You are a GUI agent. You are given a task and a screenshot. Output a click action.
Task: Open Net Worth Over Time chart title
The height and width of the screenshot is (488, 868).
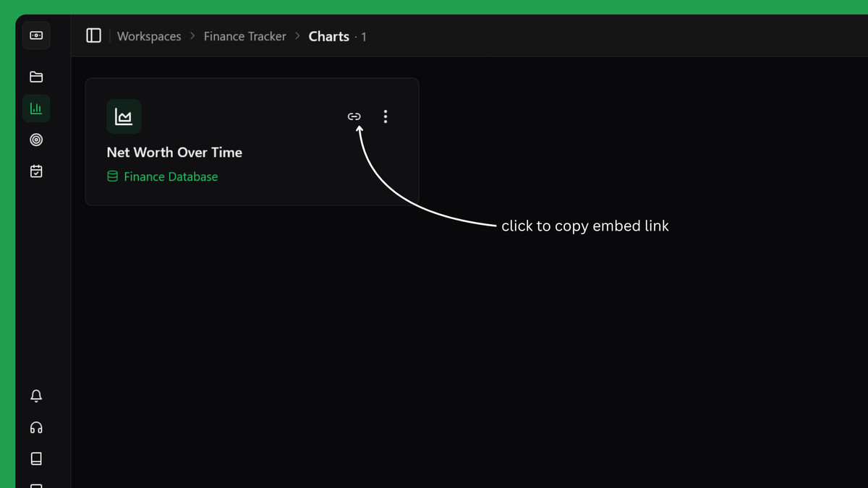(174, 153)
